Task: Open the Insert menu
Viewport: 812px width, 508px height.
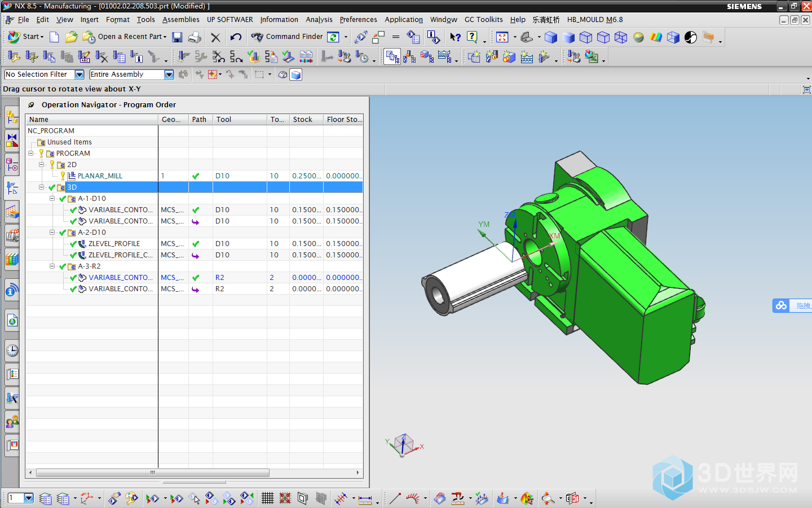Action: (x=89, y=19)
